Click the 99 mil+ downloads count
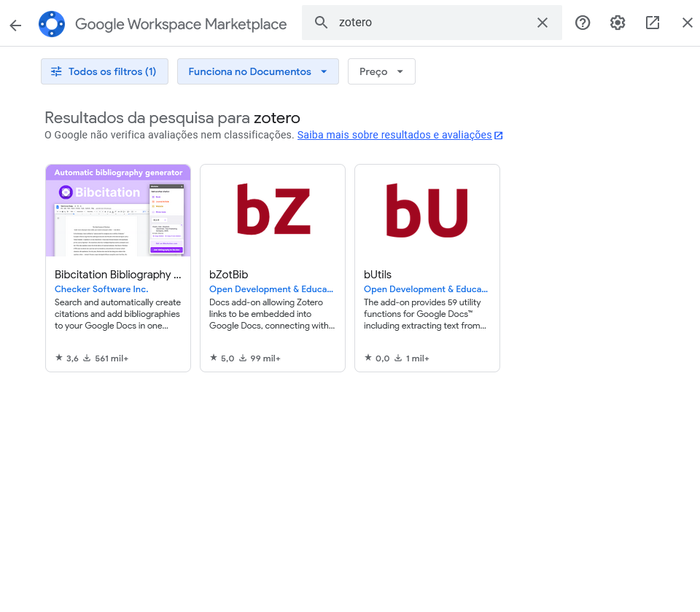Image resolution: width=700 pixels, height=612 pixels. pos(260,358)
